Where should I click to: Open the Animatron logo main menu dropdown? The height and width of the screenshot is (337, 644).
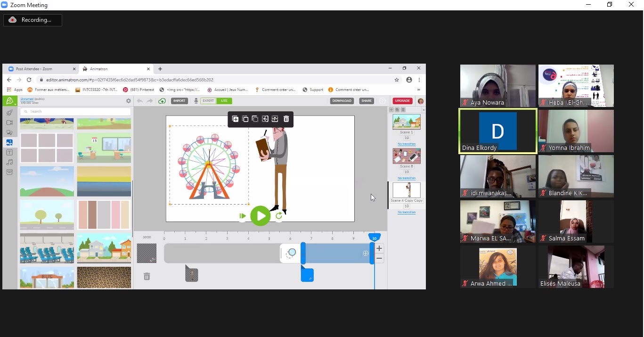10,101
